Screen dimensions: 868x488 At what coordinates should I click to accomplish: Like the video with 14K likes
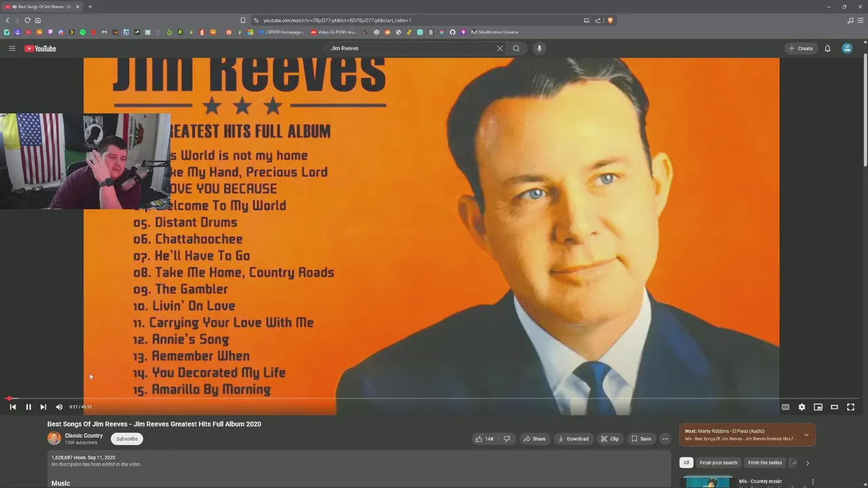point(484,439)
